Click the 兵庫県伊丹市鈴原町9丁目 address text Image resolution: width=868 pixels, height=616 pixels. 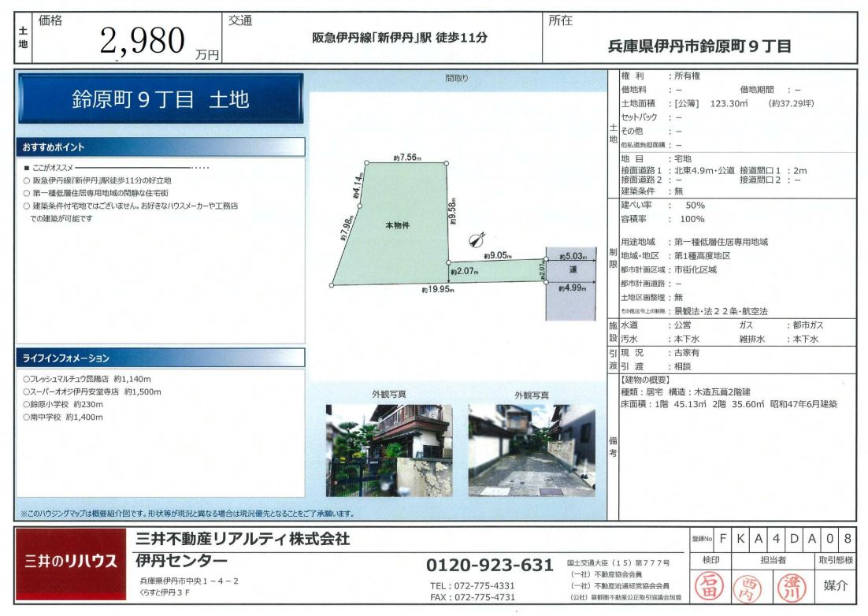pos(699,46)
